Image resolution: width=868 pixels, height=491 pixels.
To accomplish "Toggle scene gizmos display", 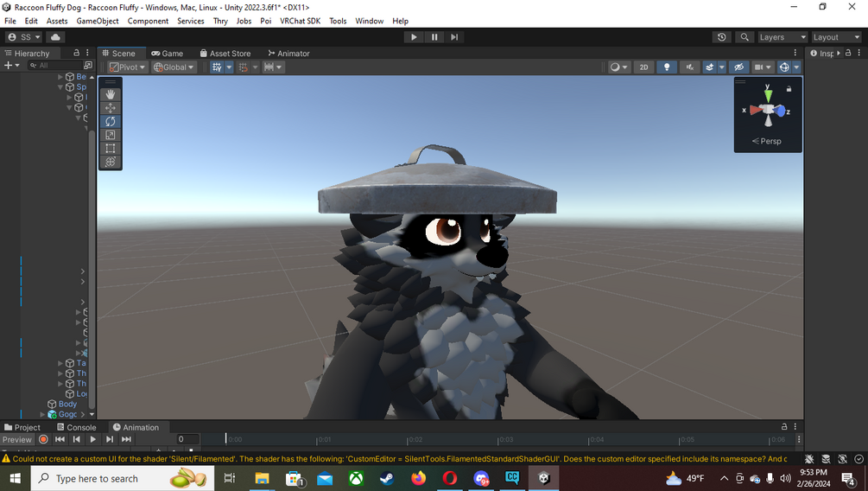I will (x=784, y=67).
